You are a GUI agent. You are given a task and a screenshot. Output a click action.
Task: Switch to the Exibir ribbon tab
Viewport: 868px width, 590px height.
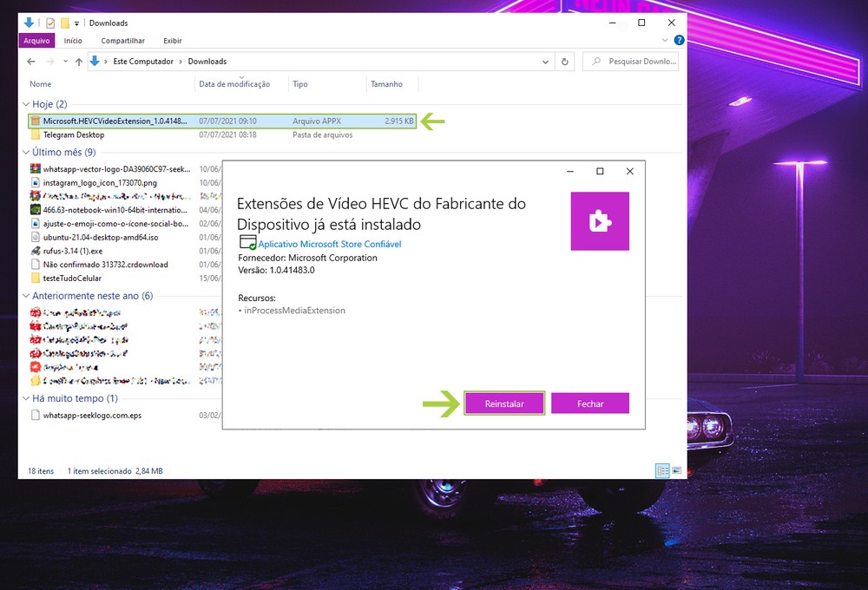pos(173,40)
